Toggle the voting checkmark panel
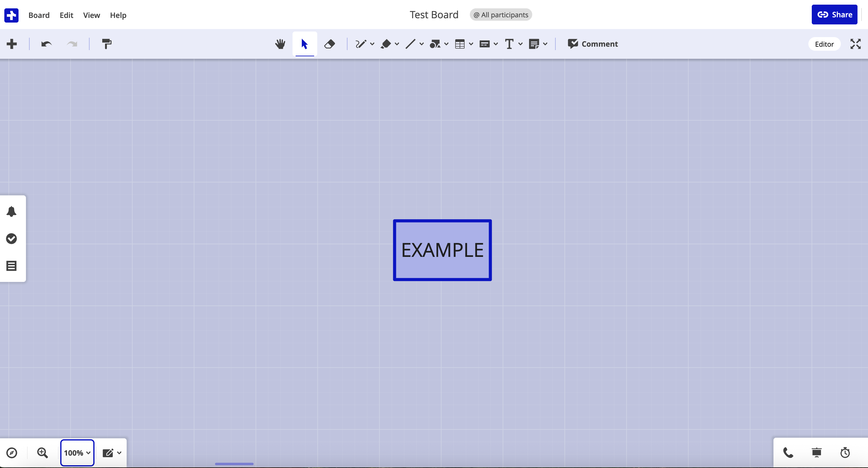Viewport: 868px width, 468px height. point(11,239)
